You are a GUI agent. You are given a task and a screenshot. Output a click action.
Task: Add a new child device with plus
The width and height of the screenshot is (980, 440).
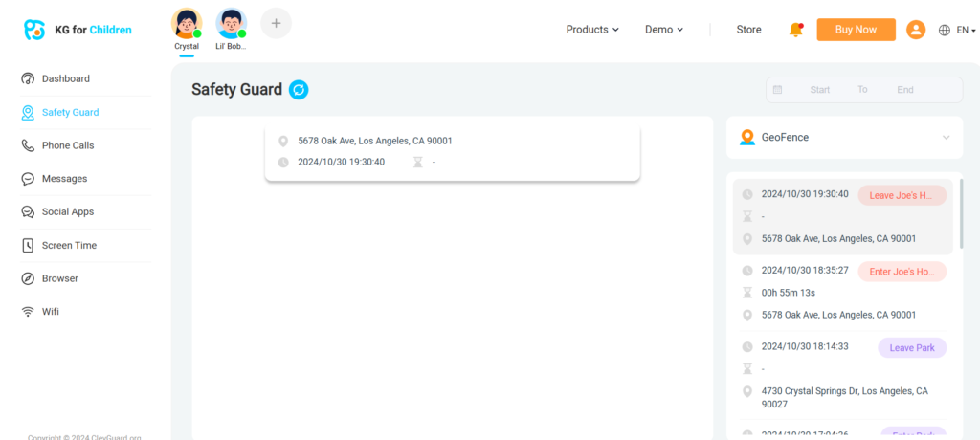click(277, 23)
